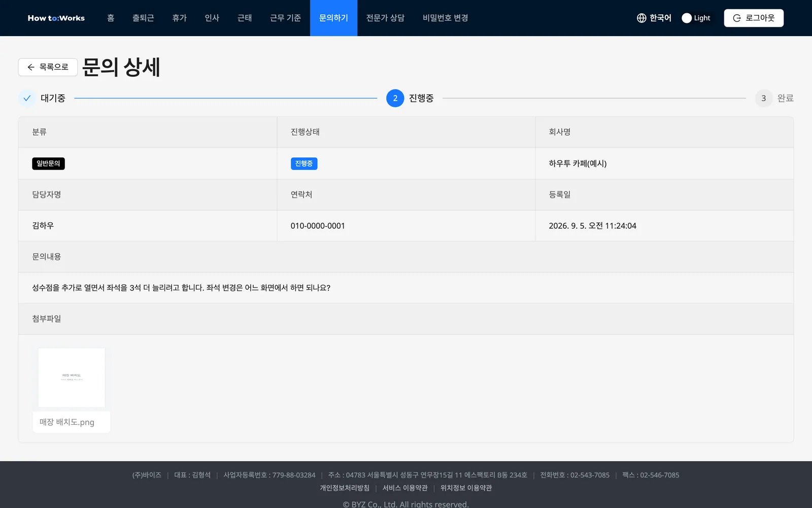Click the contact name 김하우
This screenshot has height=508, width=812.
[x=43, y=226]
